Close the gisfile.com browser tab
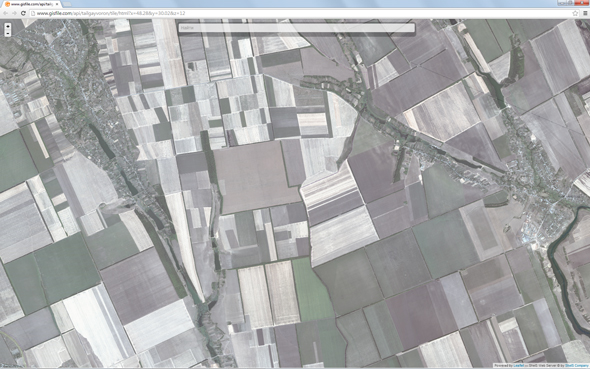 [56, 4]
